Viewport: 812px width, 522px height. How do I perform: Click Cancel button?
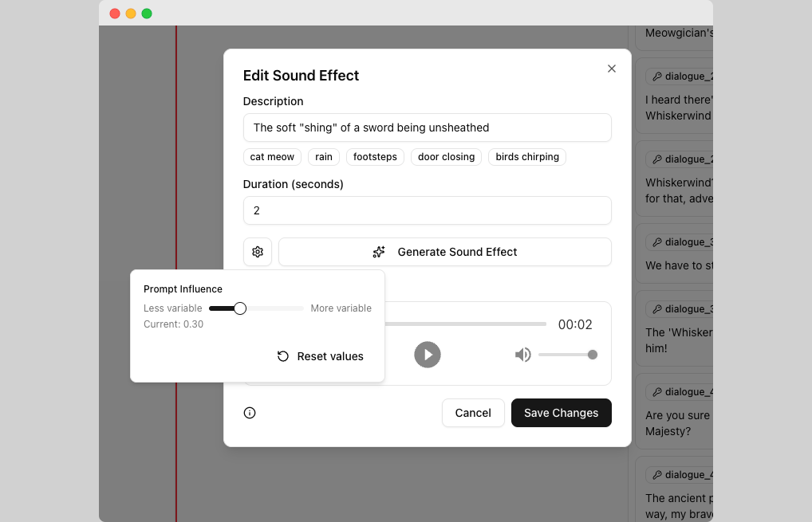(x=473, y=413)
